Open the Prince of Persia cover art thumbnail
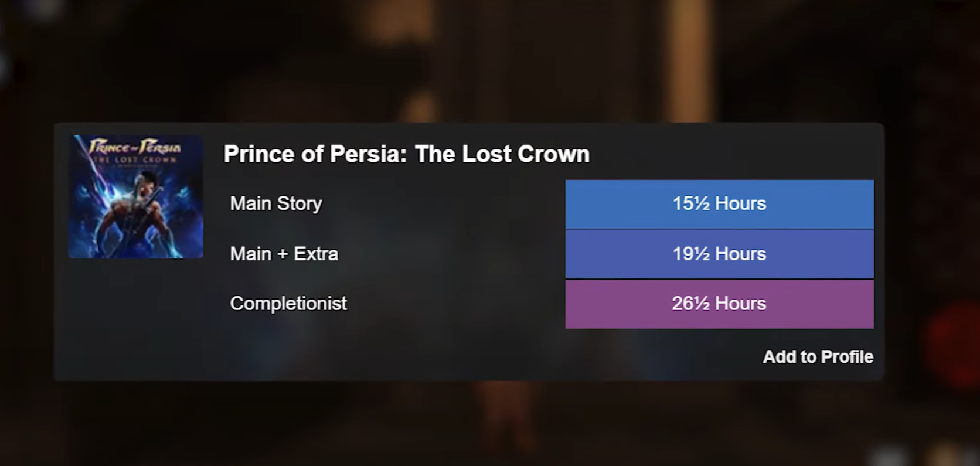This screenshot has width=980, height=466. (x=135, y=196)
